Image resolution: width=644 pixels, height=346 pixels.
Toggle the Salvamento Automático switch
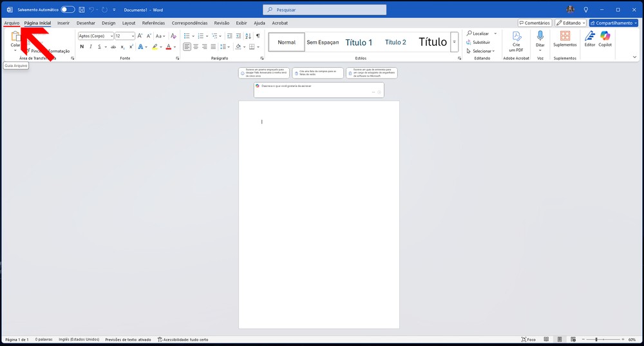point(68,10)
